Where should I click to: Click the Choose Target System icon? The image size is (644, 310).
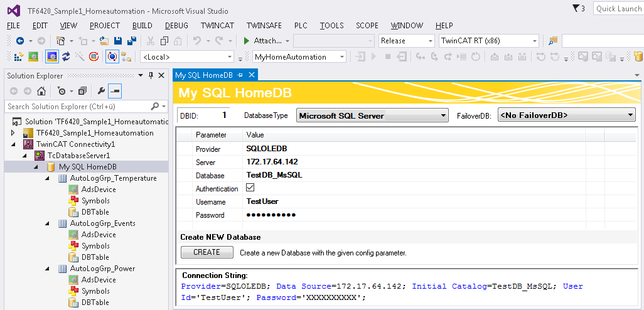point(126,56)
